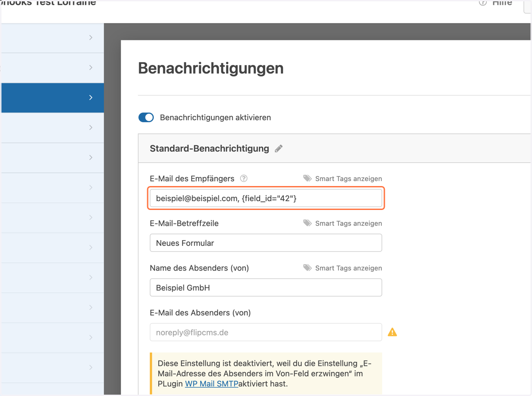Click the yellow warning triangle icon
Viewport: 532px width, 396px height.
coord(392,332)
